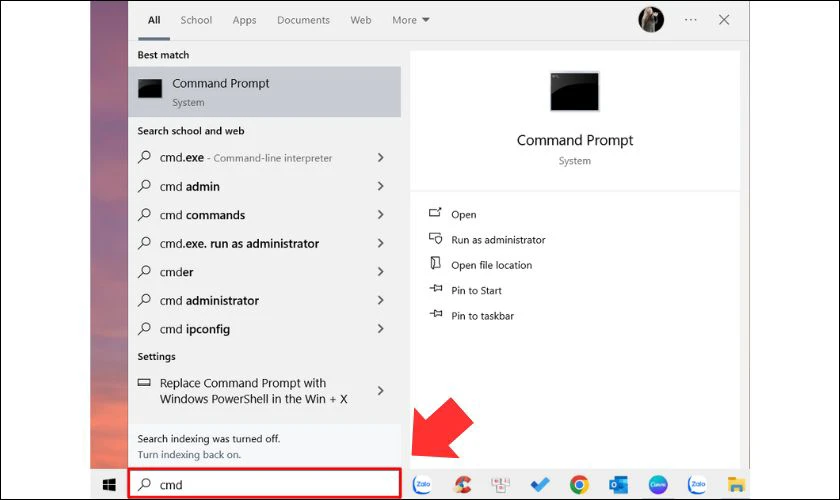The width and height of the screenshot is (840, 500).
Task: Switch to the Apps tab
Action: pos(244,20)
